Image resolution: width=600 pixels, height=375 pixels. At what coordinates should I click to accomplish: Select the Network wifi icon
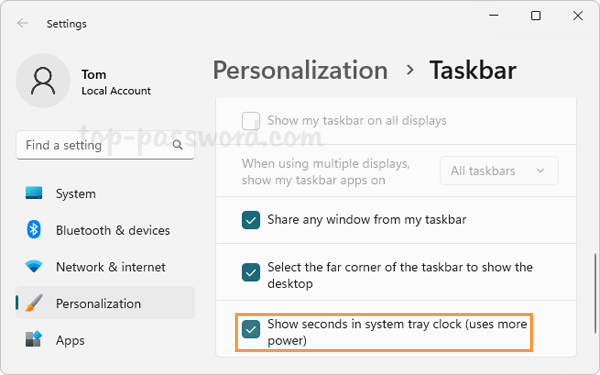34,266
